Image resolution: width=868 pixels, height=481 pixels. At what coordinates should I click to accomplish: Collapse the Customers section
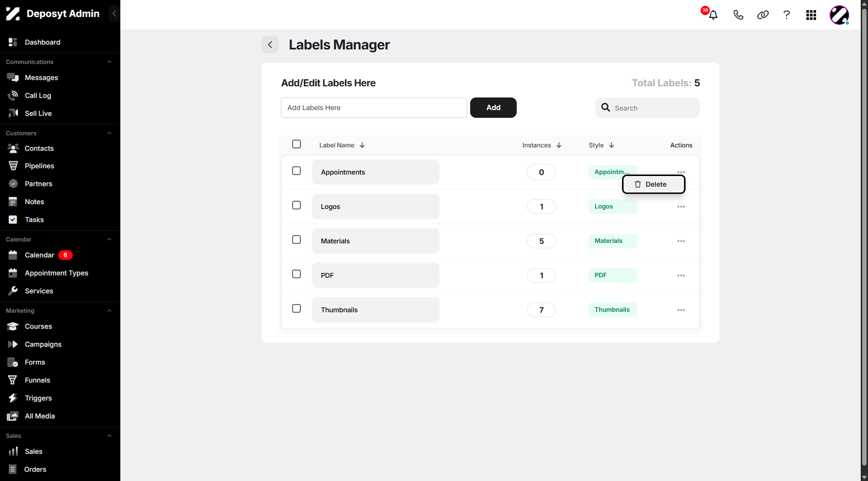(x=109, y=133)
